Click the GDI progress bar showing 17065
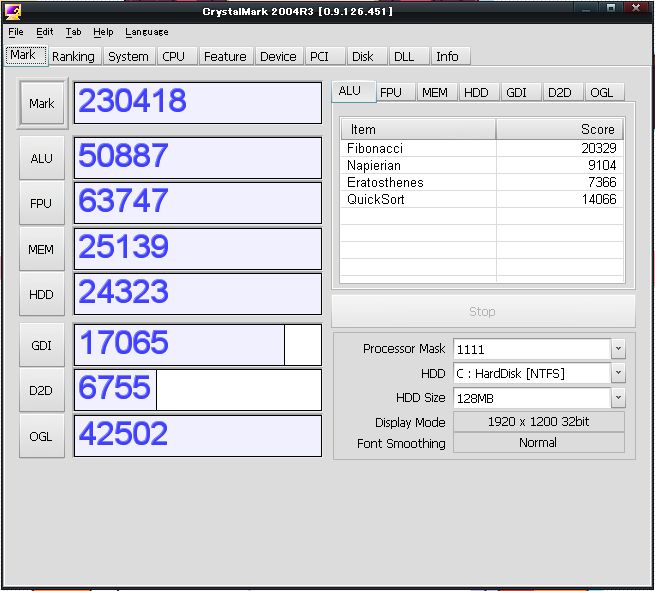Viewport: 655px width, 591px height. click(x=198, y=345)
